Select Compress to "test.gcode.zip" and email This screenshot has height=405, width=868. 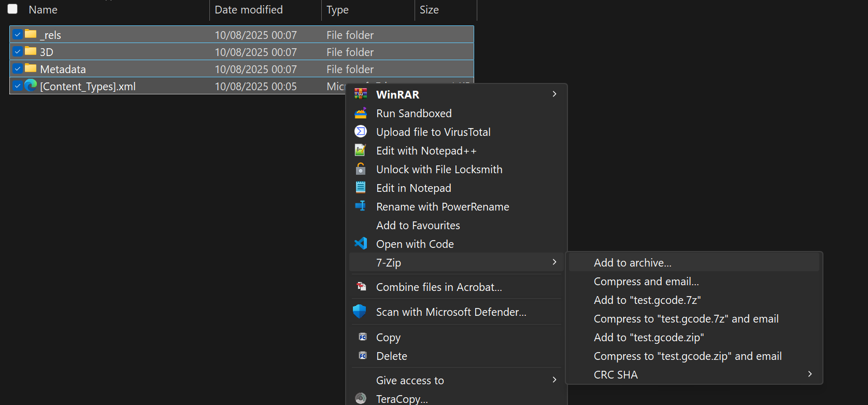694,356
